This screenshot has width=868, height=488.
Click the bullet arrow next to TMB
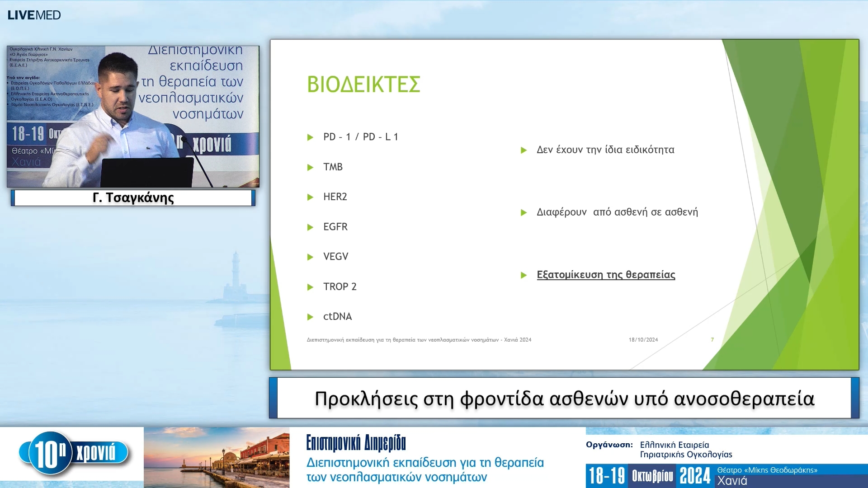(x=311, y=167)
